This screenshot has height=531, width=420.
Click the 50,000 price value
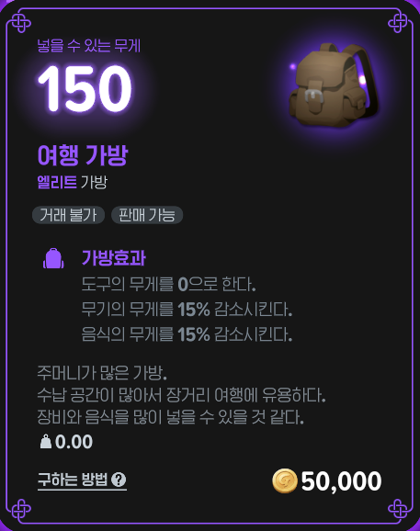point(341,481)
